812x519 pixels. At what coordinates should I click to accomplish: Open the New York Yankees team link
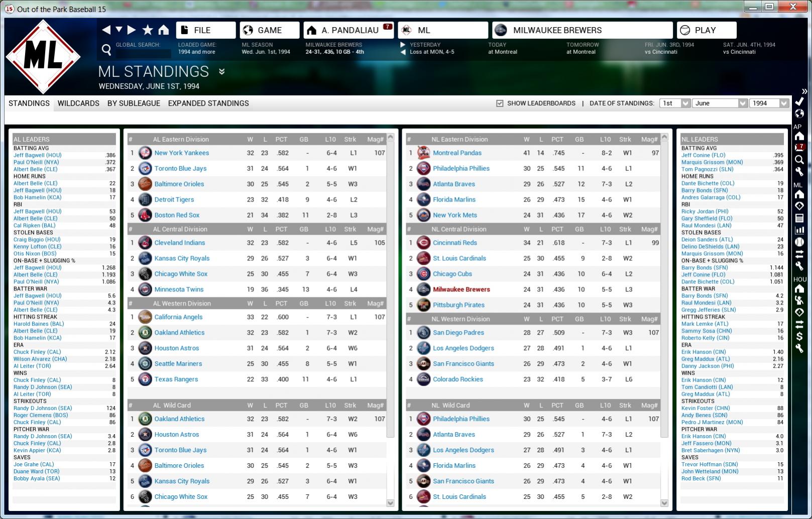(181, 153)
